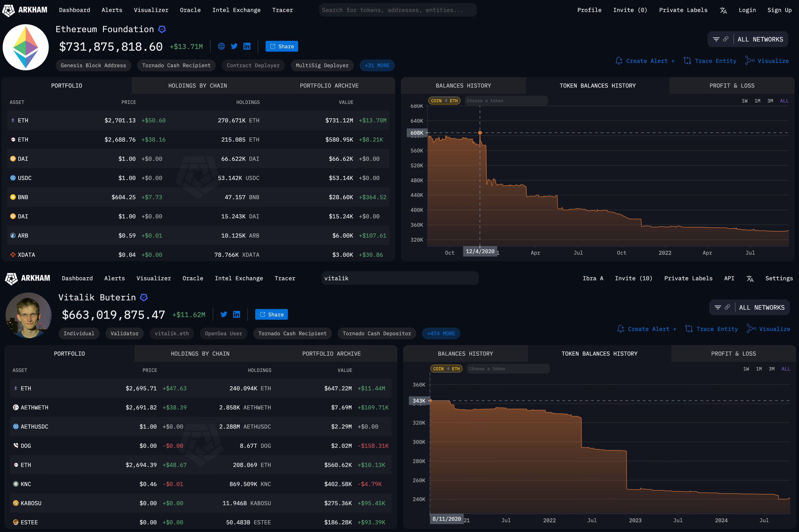Viewport: 799px width, 532px height.
Task: Click Ethereum Foundation's verified badge icon
Action: (x=162, y=30)
